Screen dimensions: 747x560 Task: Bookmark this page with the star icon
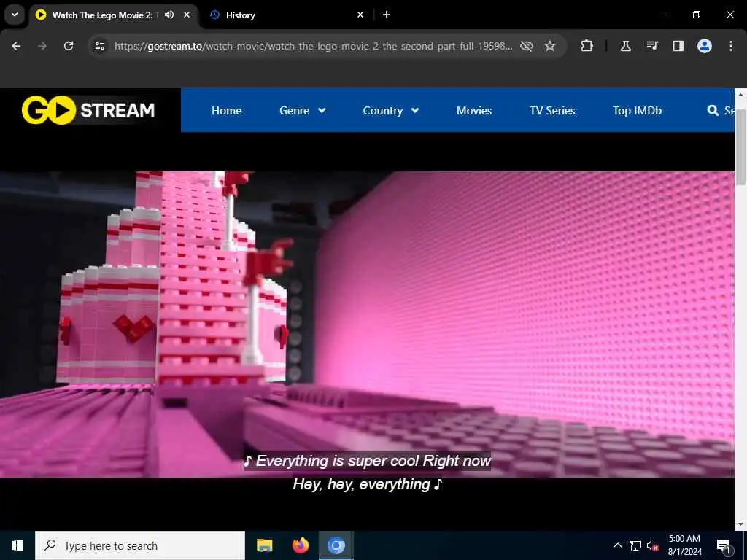click(x=550, y=46)
